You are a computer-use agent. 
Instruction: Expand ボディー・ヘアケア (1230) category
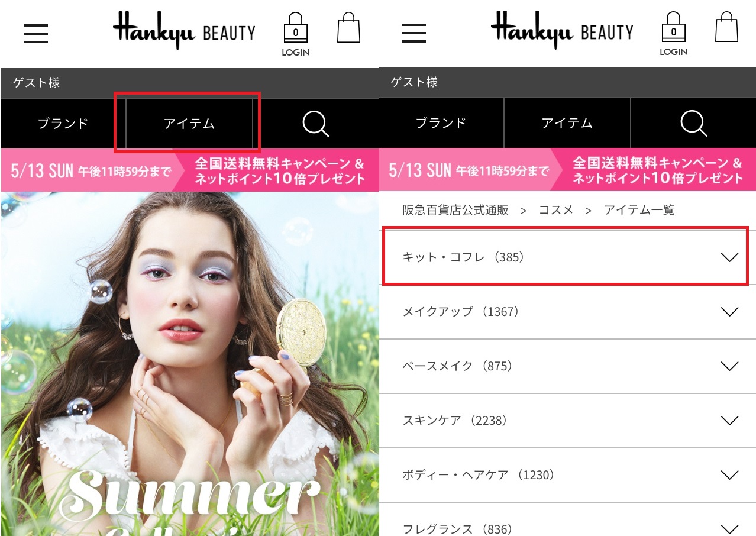567,475
